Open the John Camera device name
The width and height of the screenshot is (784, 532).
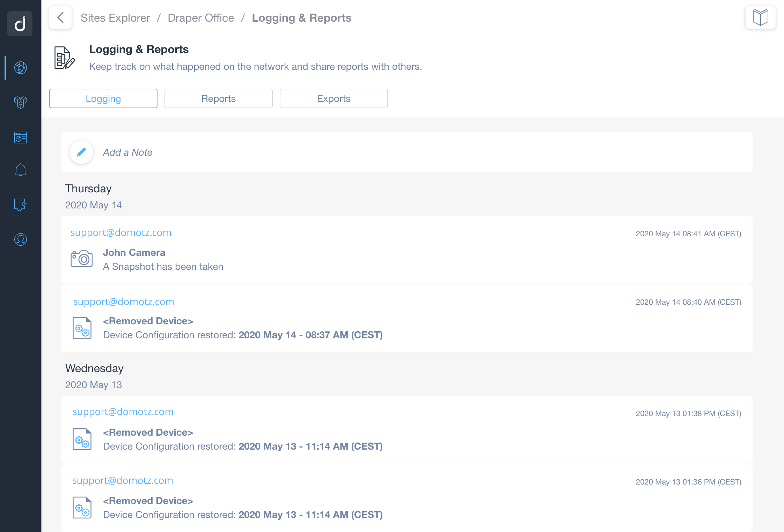click(134, 252)
